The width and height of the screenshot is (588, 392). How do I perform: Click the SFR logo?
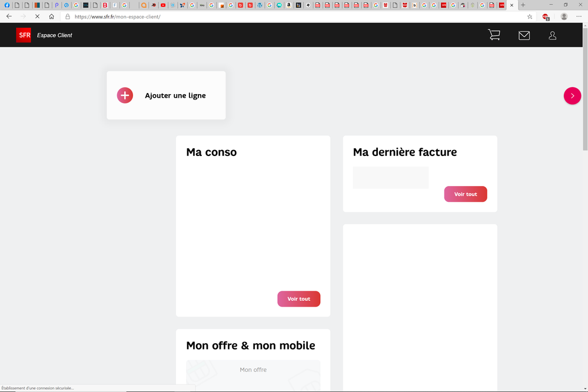click(24, 35)
